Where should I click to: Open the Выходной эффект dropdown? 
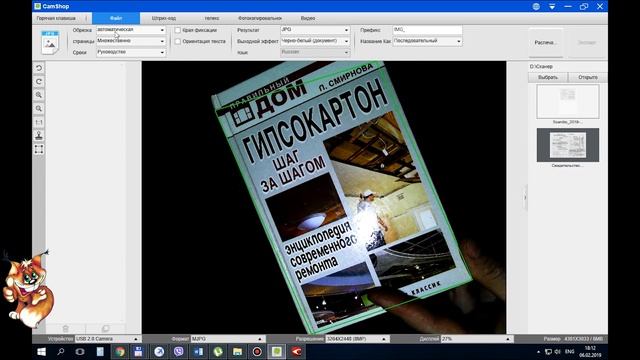[x=315, y=41]
